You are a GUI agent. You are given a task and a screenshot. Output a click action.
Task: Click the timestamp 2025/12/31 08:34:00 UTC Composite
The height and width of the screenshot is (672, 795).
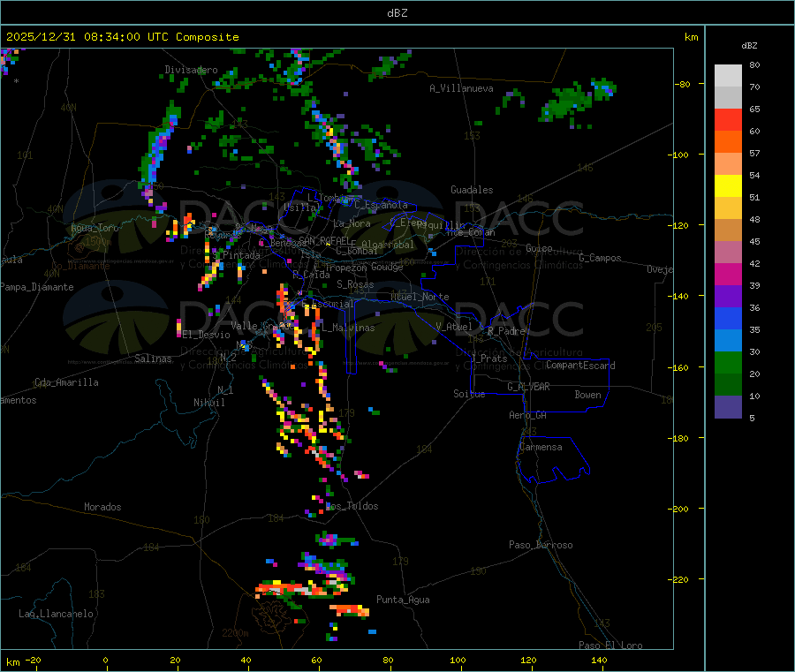(123, 37)
